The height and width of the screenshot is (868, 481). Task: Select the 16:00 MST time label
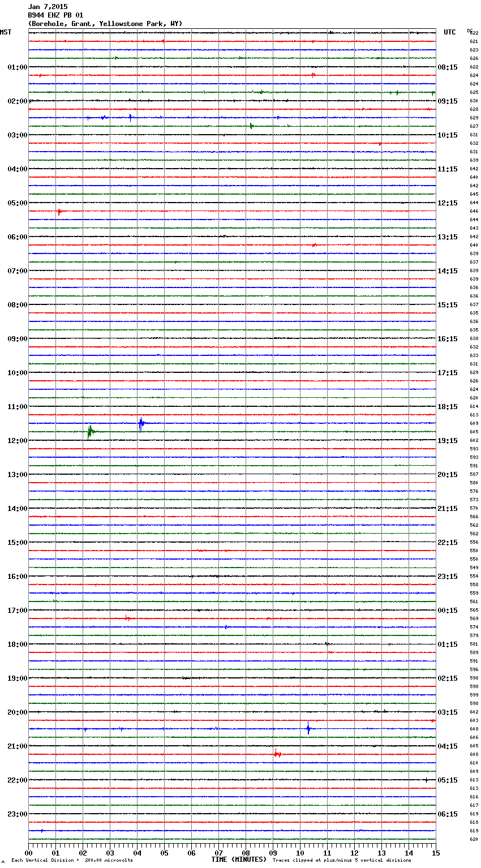pos(17,577)
